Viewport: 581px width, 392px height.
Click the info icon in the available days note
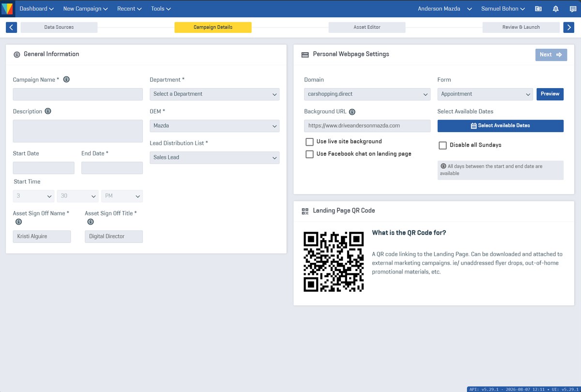point(443,166)
